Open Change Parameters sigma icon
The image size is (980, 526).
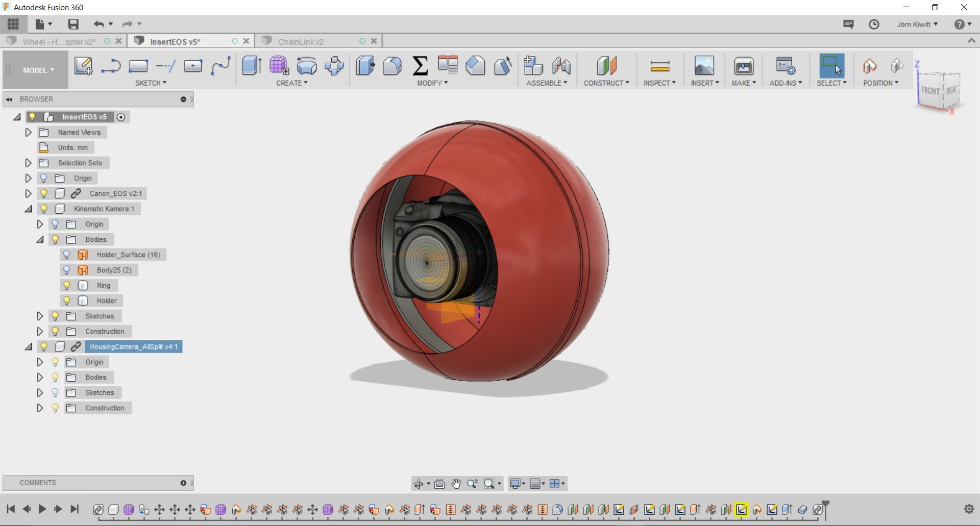pos(420,66)
